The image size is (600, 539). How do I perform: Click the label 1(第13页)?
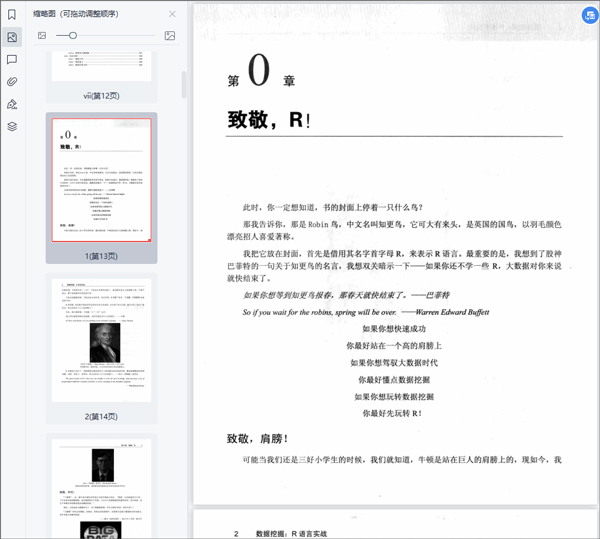tap(101, 256)
